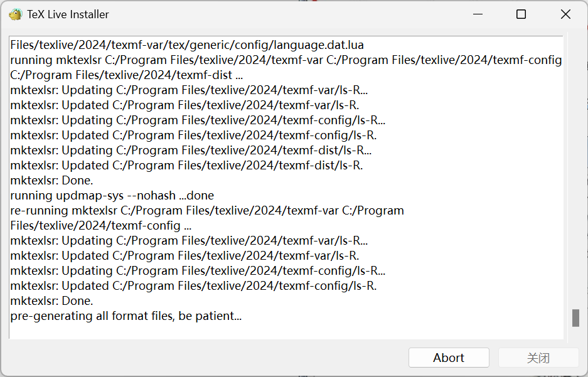This screenshot has width=588, height=377.
Task: Click the empty area below the last log line
Action: tap(282, 331)
